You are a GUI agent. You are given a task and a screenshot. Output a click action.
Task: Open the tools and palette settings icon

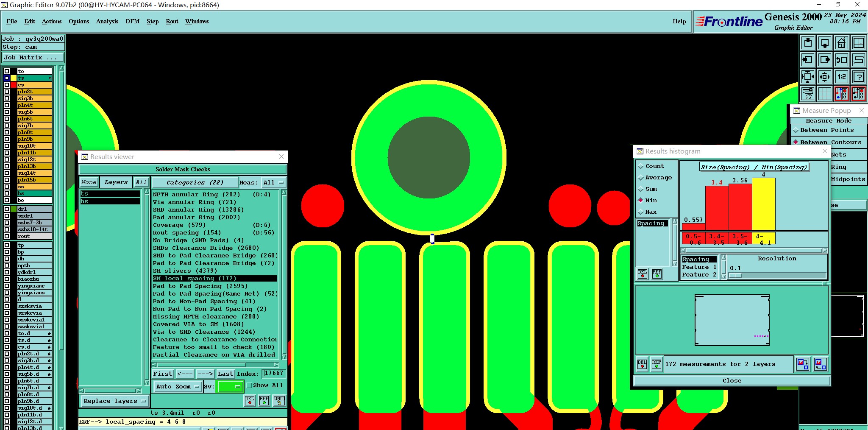tap(808, 94)
